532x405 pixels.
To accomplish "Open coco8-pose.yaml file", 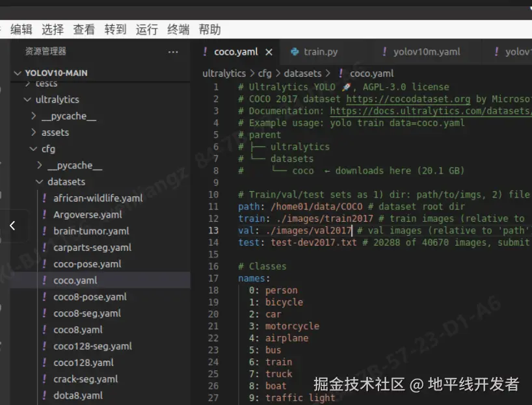I will pos(90,297).
